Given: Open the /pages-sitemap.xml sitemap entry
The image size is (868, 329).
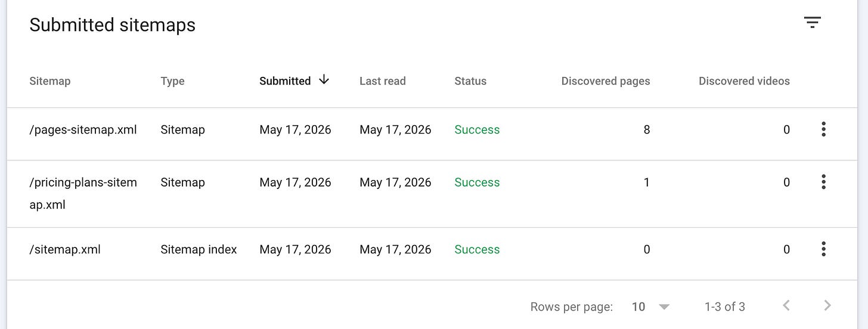Looking at the screenshot, I should pyautogui.click(x=83, y=130).
